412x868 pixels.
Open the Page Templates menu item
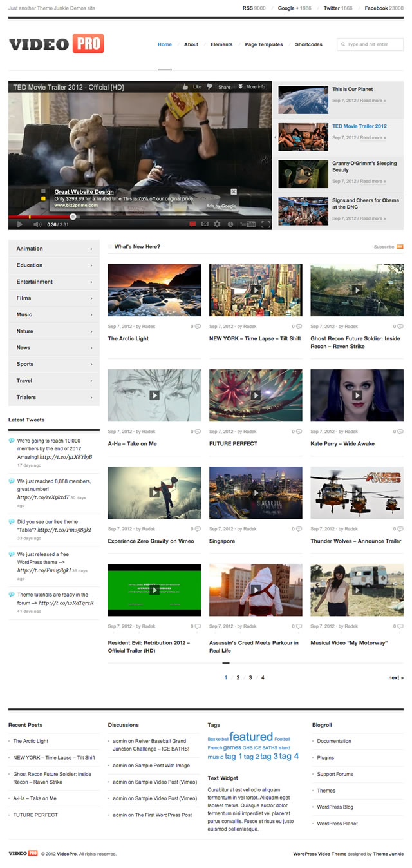coord(264,44)
